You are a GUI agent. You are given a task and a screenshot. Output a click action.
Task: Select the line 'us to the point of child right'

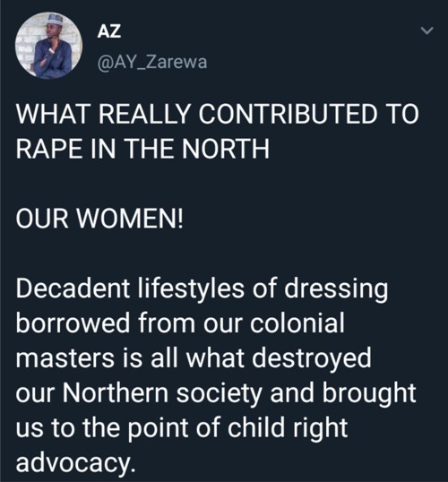pyautogui.click(x=182, y=428)
